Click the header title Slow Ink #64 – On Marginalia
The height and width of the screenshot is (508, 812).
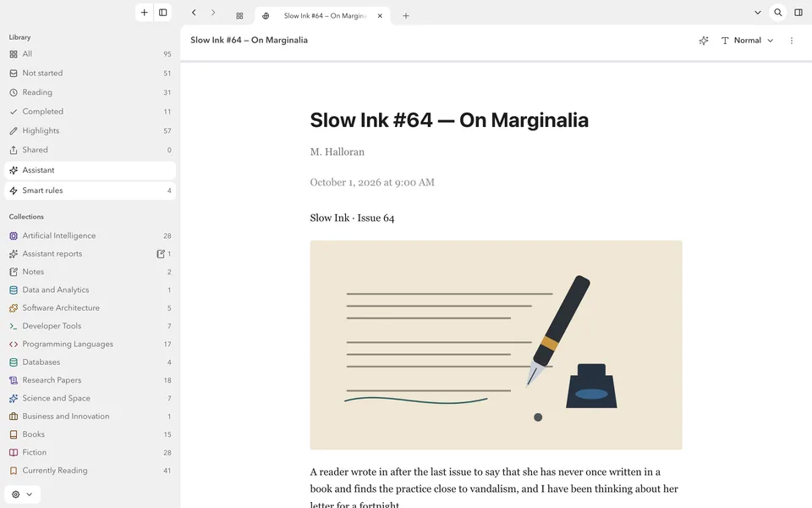coord(249,41)
